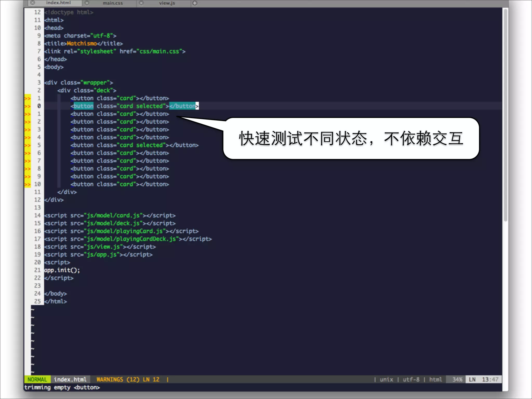532x399 pixels.
Task: Click the Matchismo title text
Action: pos(82,43)
